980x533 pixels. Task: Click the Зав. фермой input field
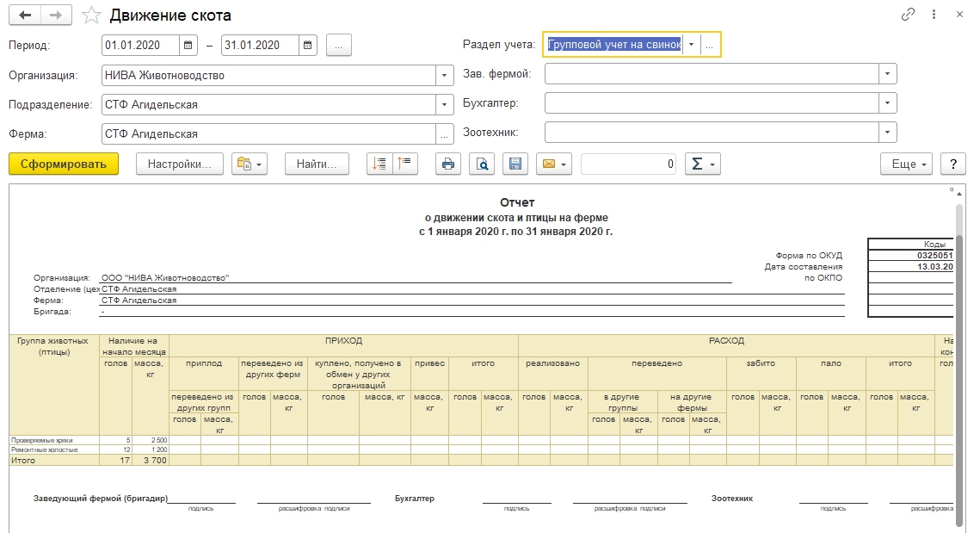[712, 74]
